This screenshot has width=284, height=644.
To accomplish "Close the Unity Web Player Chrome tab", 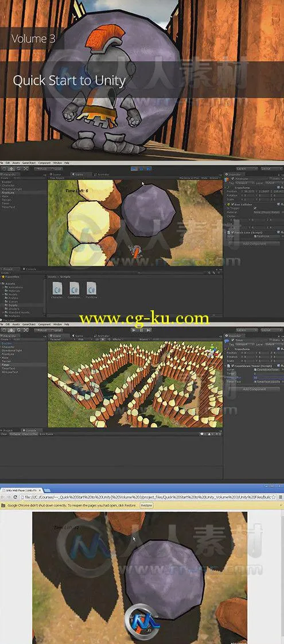I will coord(40,491).
